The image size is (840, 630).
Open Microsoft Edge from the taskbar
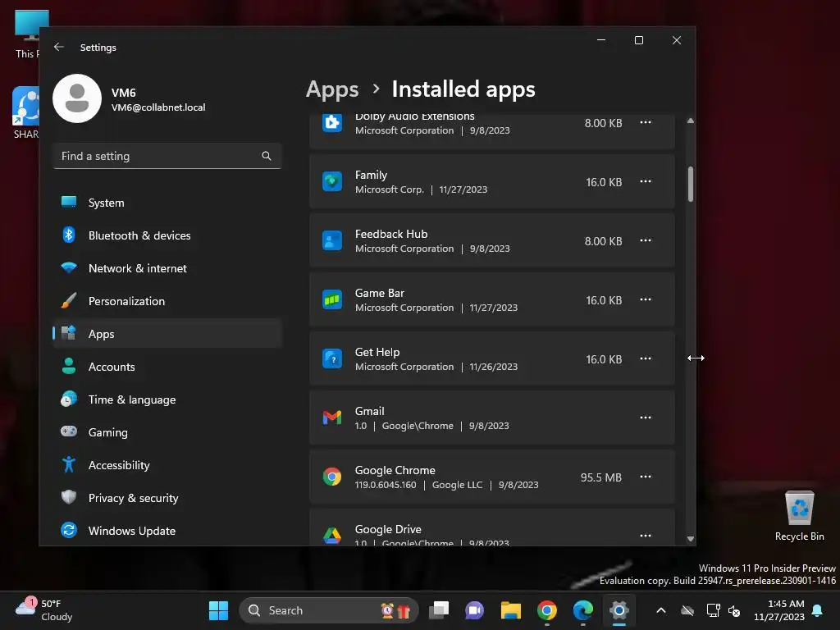tap(583, 610)
